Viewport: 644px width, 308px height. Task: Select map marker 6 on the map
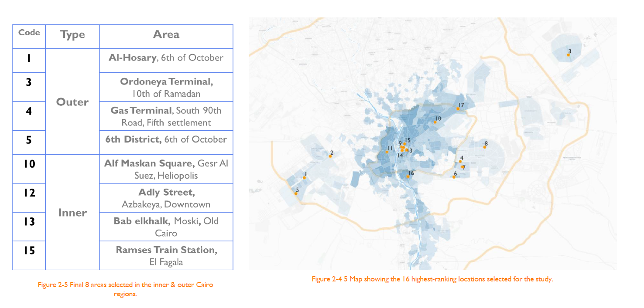click(x=454, y=177)
